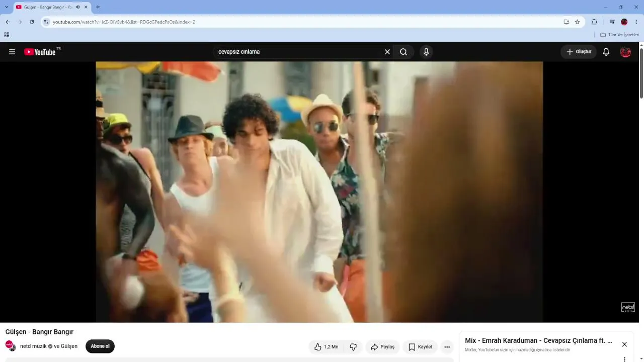This screenshot has height=362, width=644.
Task: Select the Gülşen - Bangır Bangır browser tab
Action: tap(52, 7)
